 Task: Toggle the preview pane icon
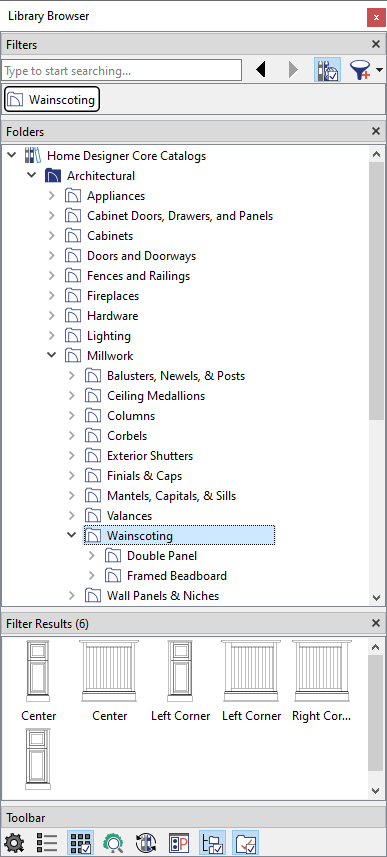[x=179, y=843]
